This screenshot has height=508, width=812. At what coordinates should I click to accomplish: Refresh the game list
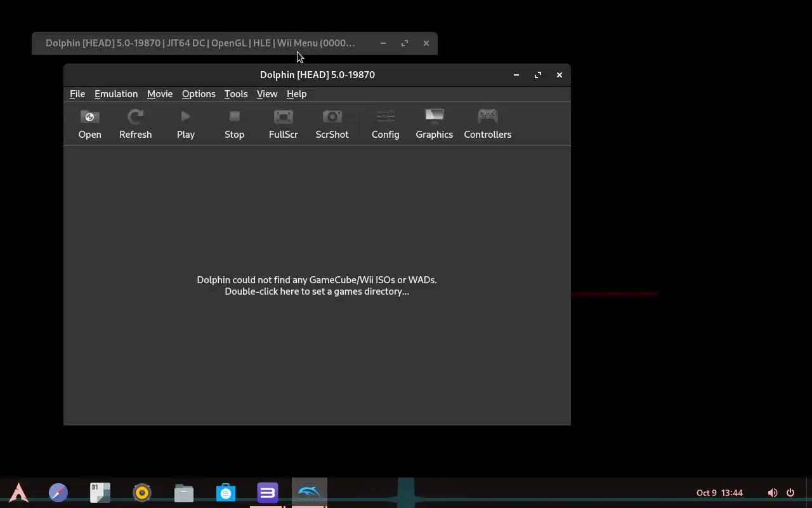(x=135, y=124)
